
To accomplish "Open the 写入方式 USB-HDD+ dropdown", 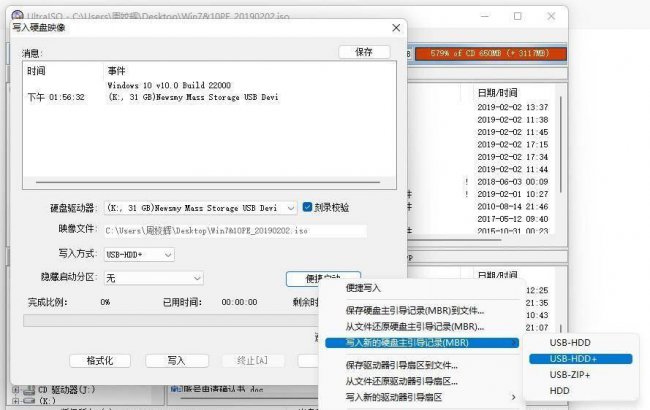I will tap(168, 255).
